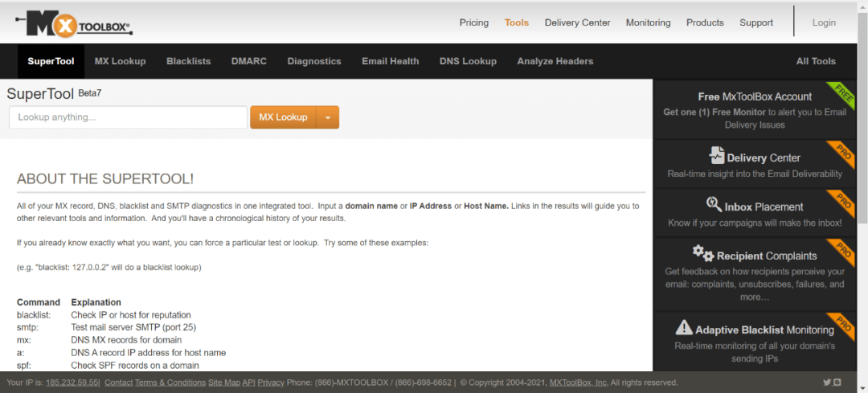The image size is (868, 393).
Task: Click the 'spf:' command text
Action: point(24,366)
